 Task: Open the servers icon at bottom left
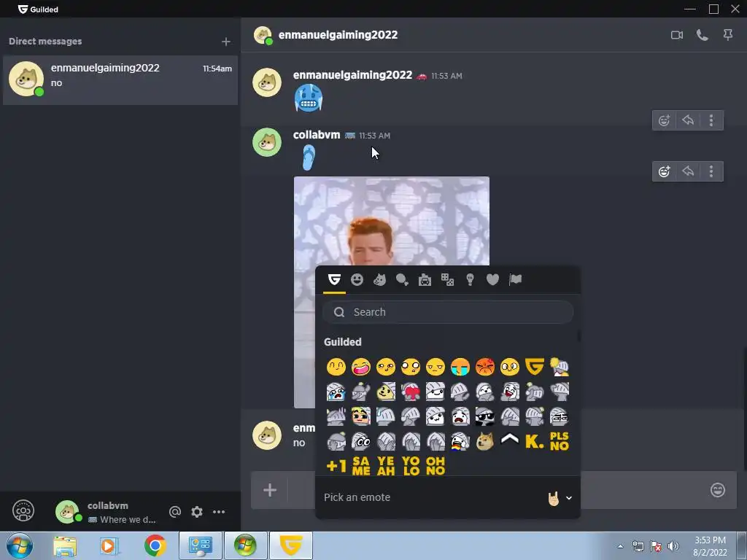[23, 511]
